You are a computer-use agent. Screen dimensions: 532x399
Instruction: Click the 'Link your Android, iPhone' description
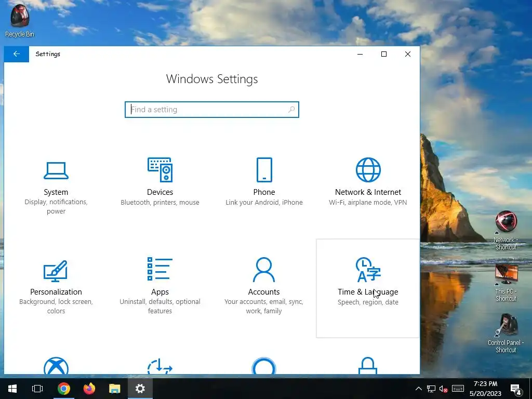(264, 203)
